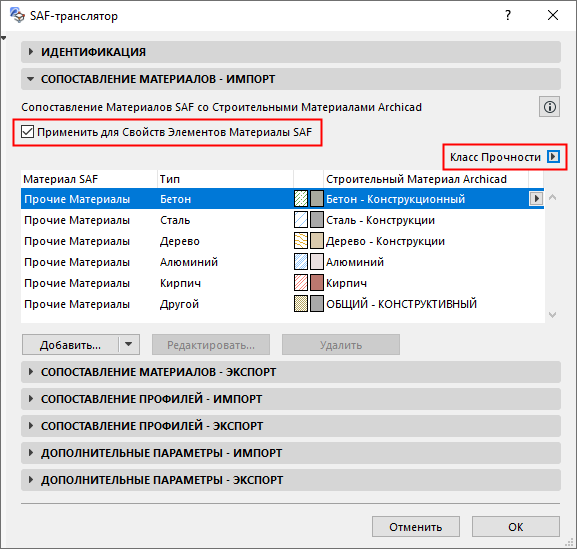Select the Другой type cell
Viewport: 577px width, 549px height.
179,304
